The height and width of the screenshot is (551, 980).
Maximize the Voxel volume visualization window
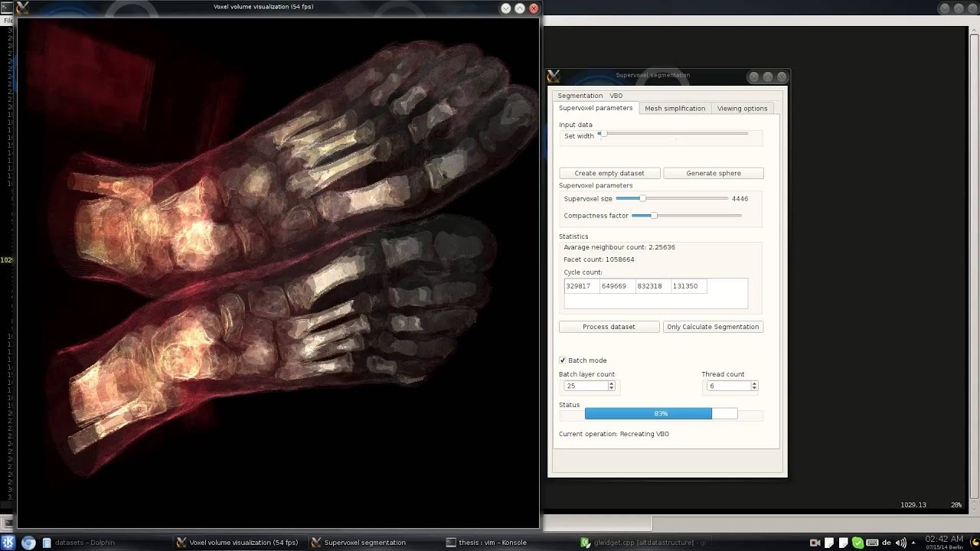(520, 8)
